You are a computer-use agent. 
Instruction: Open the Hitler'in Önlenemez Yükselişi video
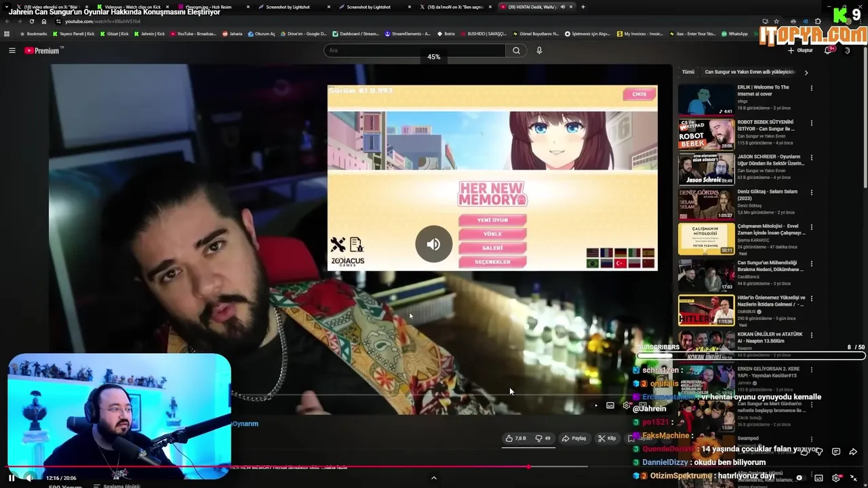pos(707,310)
